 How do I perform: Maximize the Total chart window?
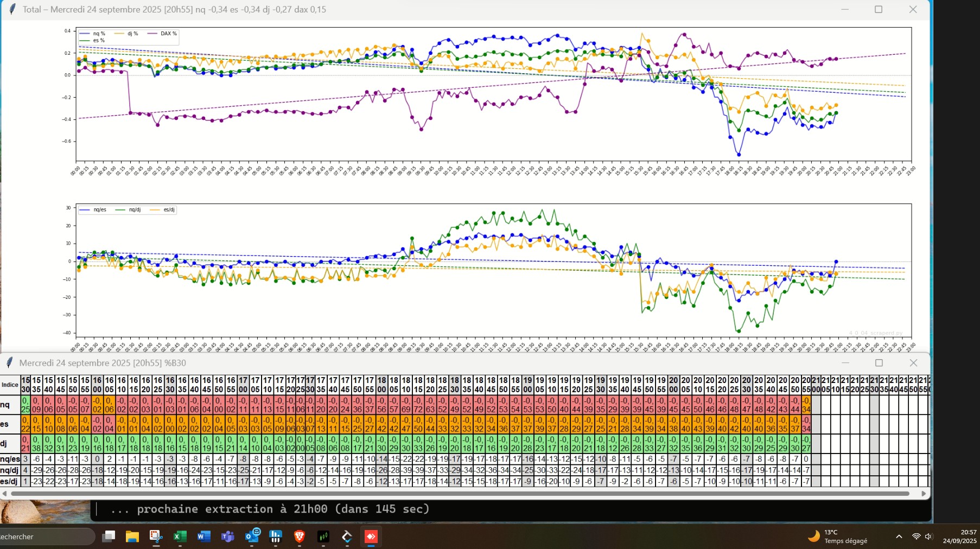pos(879,9)
